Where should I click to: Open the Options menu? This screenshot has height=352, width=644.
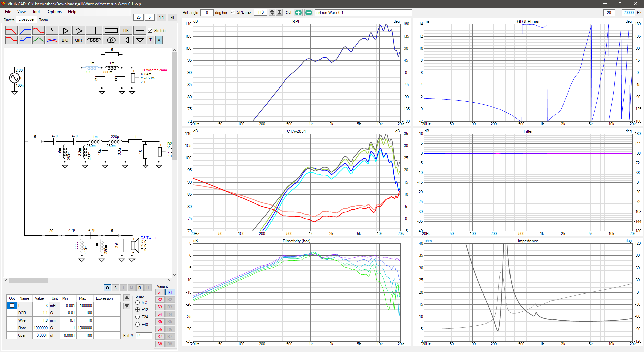[x=55, y=12]
